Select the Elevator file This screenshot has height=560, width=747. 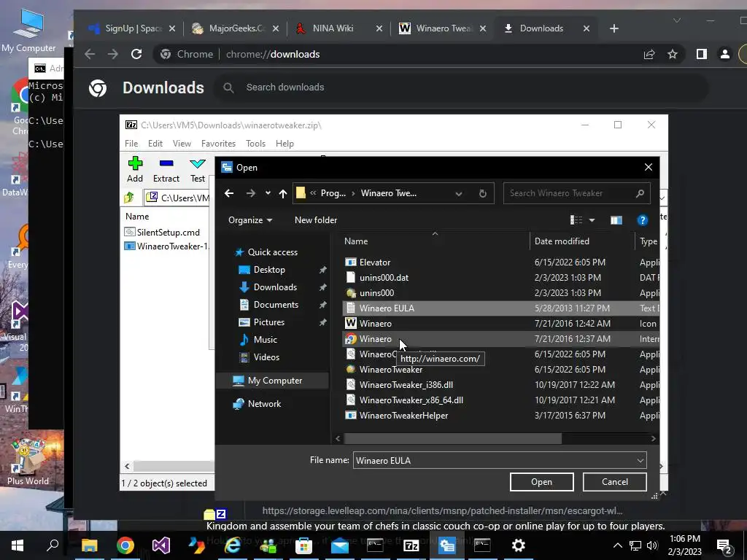[x=375, y=262]
